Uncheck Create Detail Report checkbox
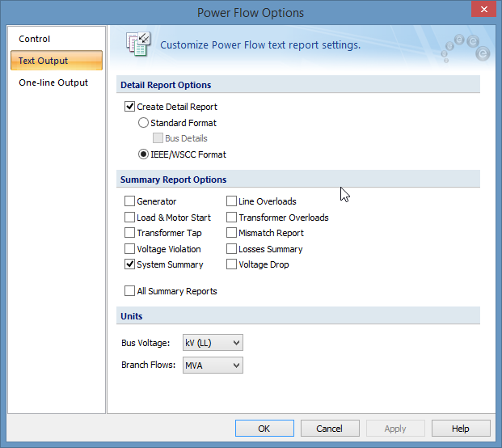Image resolution: width=502 pixels, height=448 pixels. [x=130, y=107]
